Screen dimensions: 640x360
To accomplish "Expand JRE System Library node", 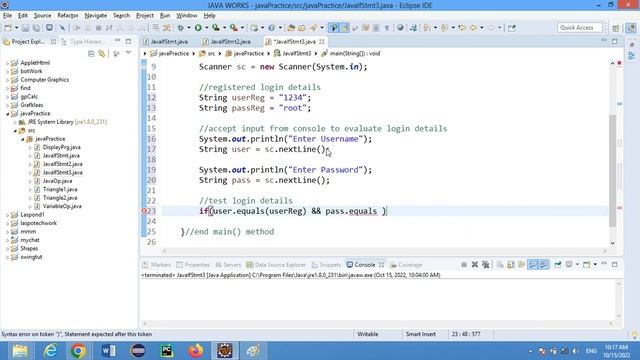I will [15, 122].
